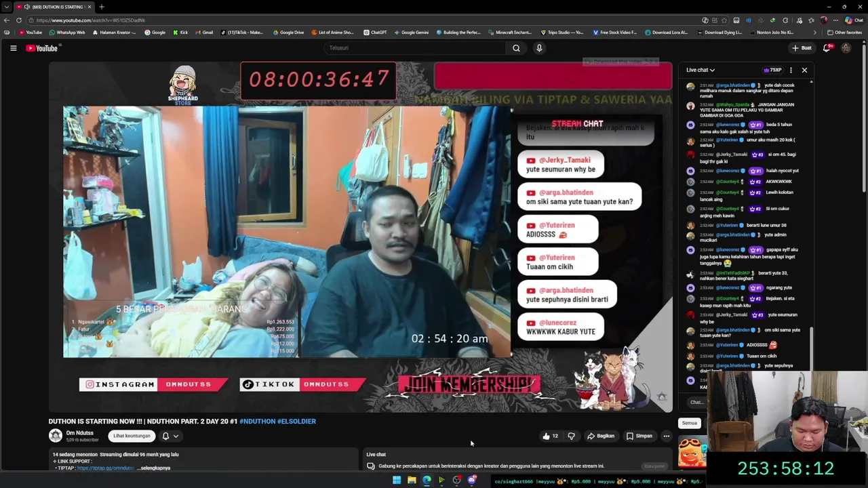Open the Kick bookmark

[181, 33]
